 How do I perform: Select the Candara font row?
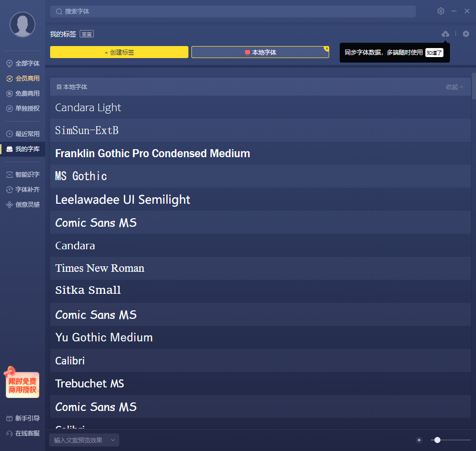coord(261,246)
